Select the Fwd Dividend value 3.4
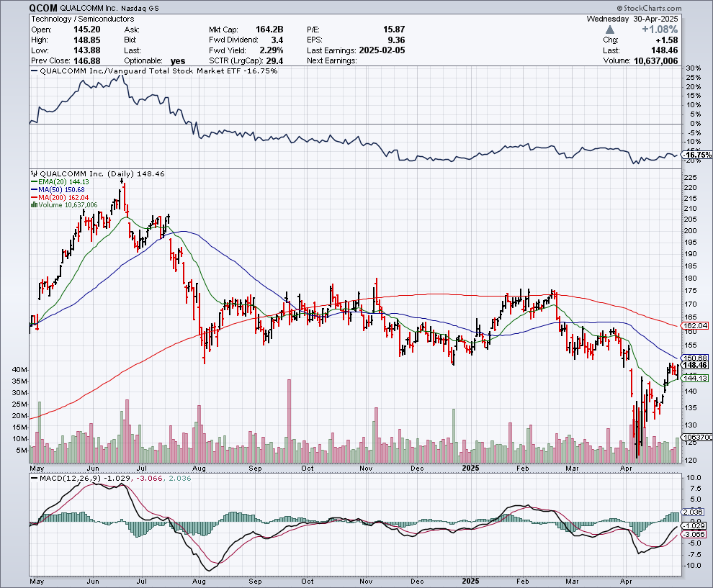The image size is (713, 588). tap(277, 40)
